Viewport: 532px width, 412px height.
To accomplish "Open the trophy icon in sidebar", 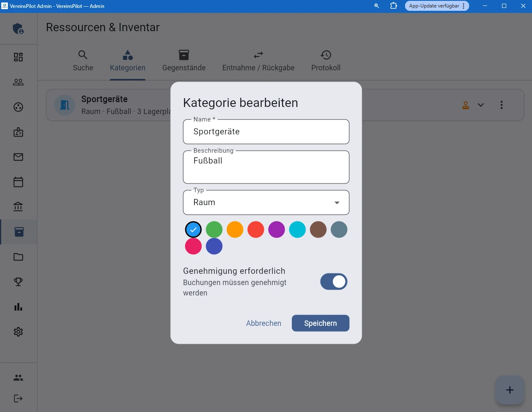I will (18, 282).
